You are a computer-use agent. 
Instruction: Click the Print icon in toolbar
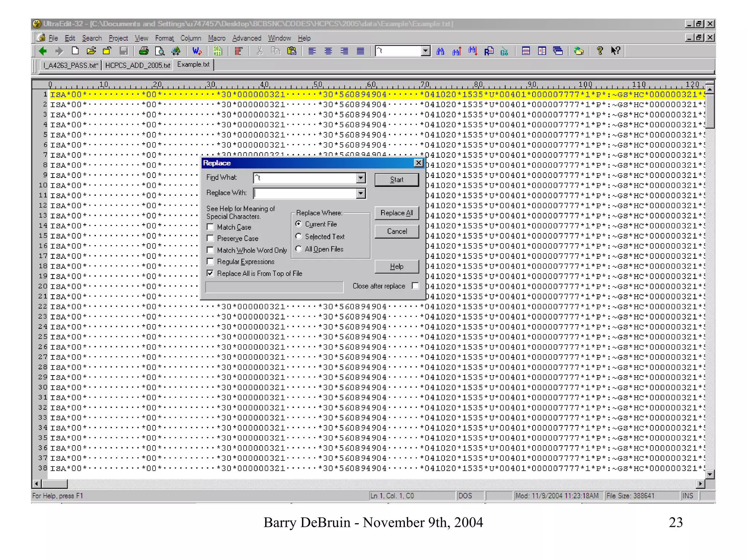(144, 51)
